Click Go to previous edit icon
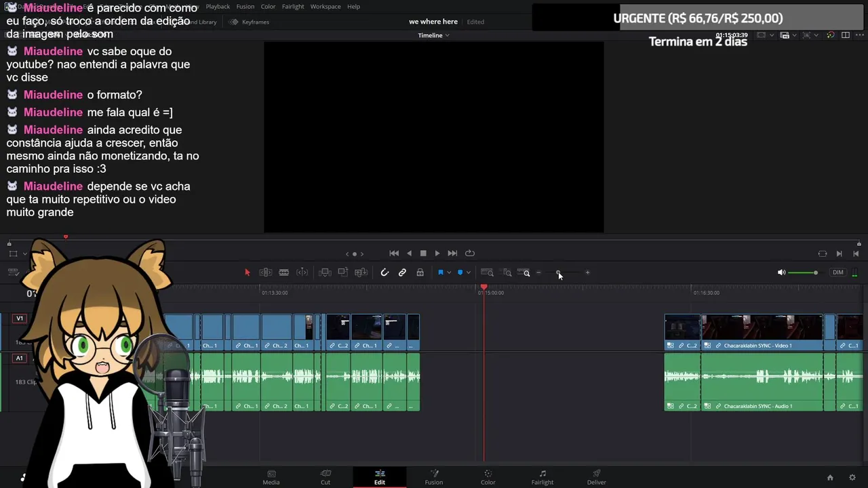 point(856,253)
